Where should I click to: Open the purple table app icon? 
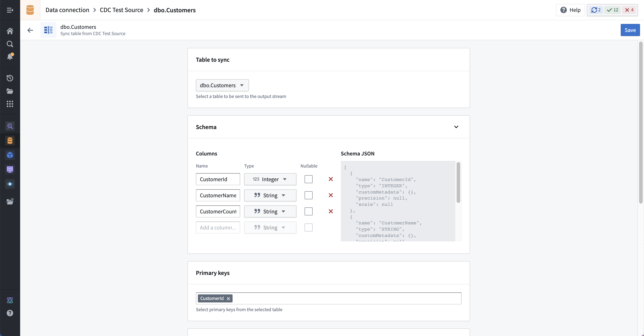[x=10, y=170]
